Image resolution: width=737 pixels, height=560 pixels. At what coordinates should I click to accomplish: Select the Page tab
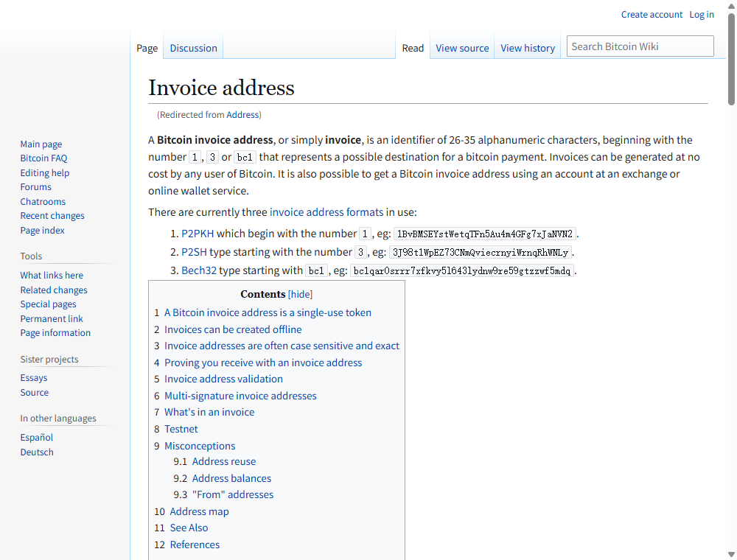point(147,48)
